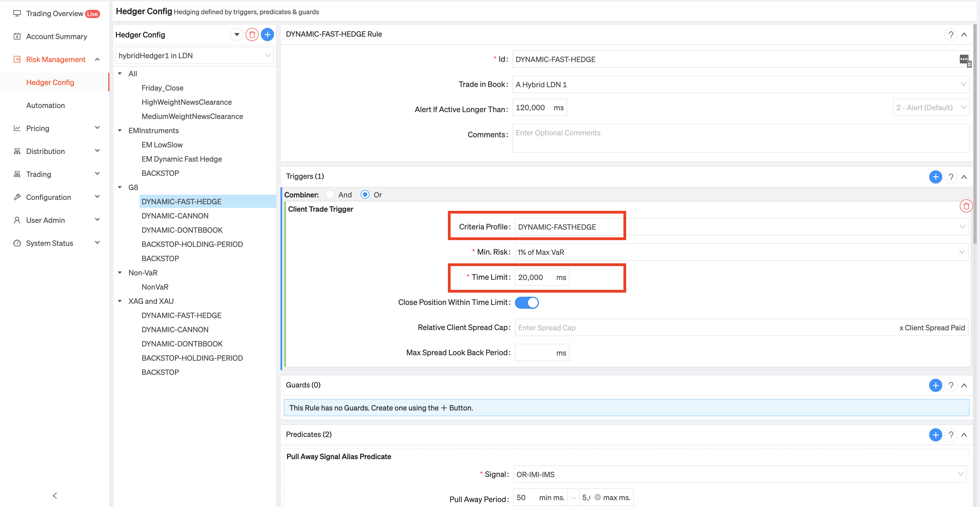Image resolution: width=980 pixels, height=507 pixels.
Task: Select EM Dynamic Fast Hedge rule
Action: [x=182, y=159]
